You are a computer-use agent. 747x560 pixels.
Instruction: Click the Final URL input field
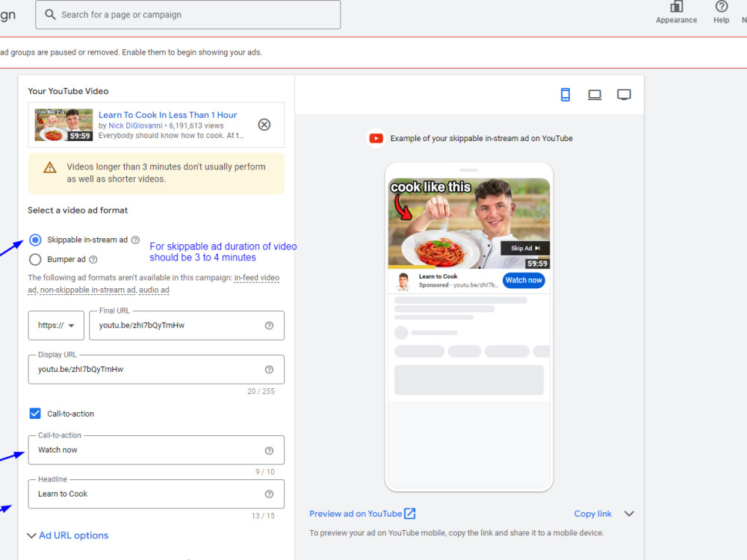[x=187, y=326]
